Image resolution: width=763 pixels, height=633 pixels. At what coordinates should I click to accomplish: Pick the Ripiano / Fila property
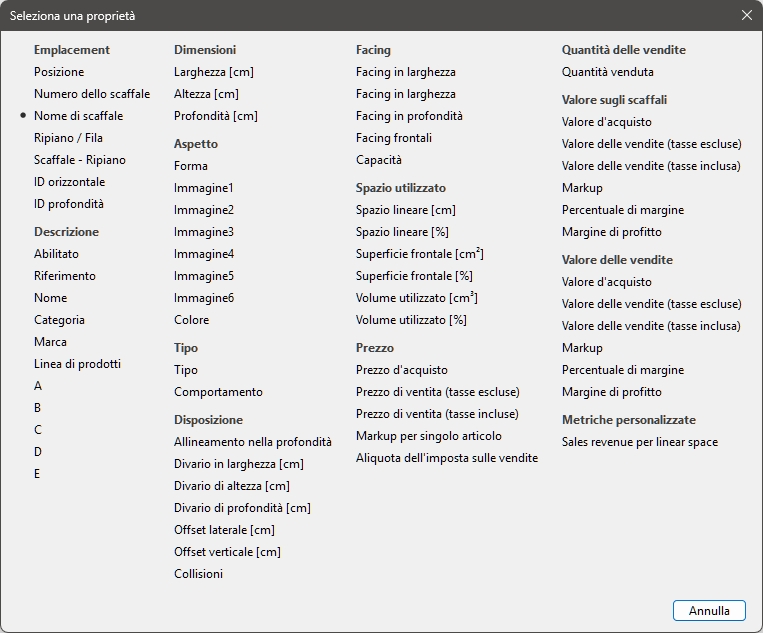68,138
